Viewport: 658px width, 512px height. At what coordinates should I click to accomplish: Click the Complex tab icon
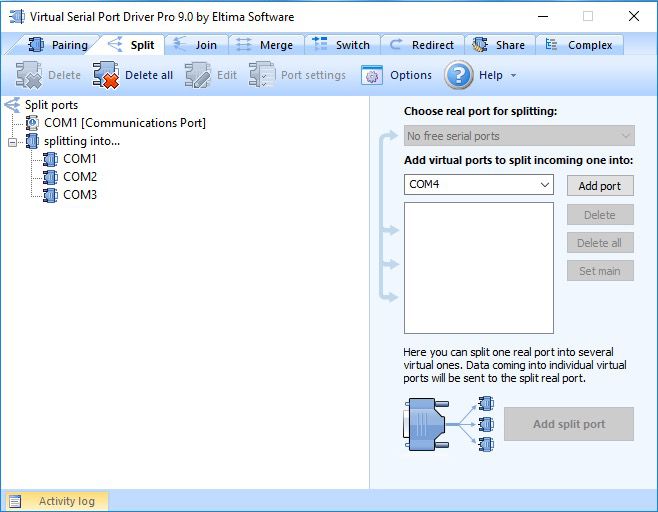coord(551,44)
